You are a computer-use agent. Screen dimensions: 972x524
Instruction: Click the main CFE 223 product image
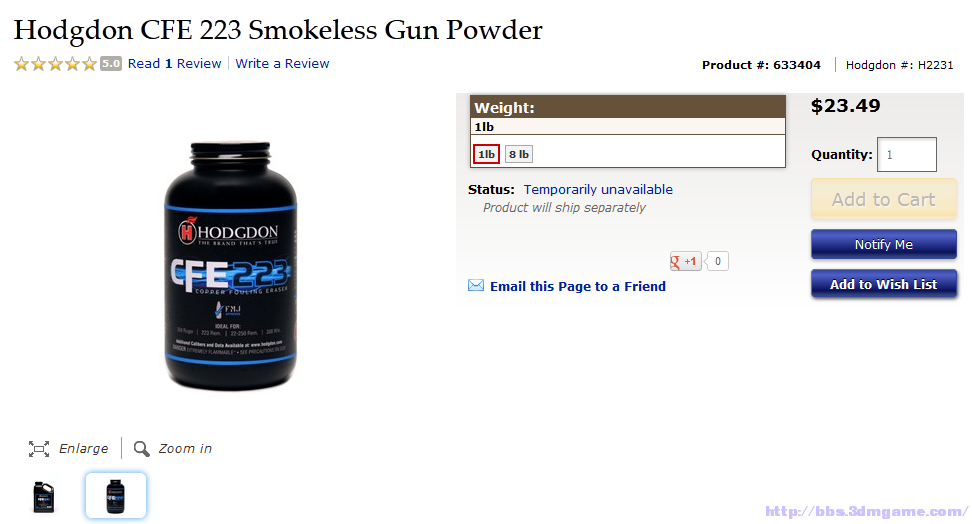click(x=231, y=266)
